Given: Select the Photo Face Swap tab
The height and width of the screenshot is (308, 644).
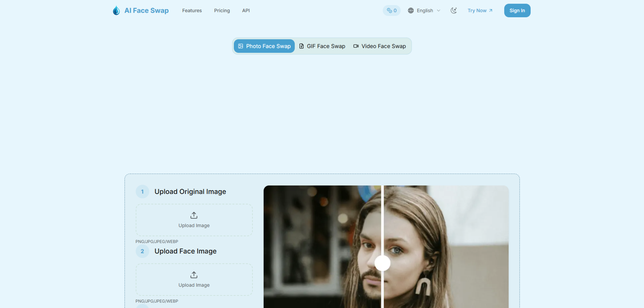Looking at the screenshot, I should click(x=264, y=46).
